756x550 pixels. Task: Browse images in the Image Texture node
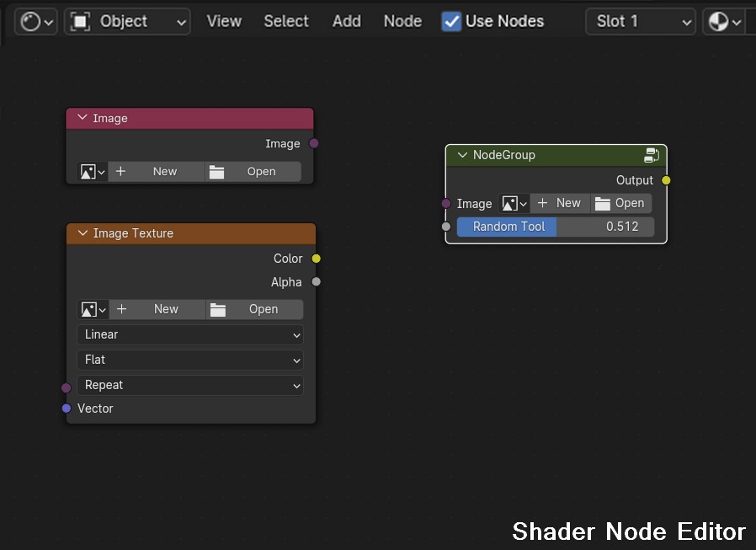click(93, 309)
